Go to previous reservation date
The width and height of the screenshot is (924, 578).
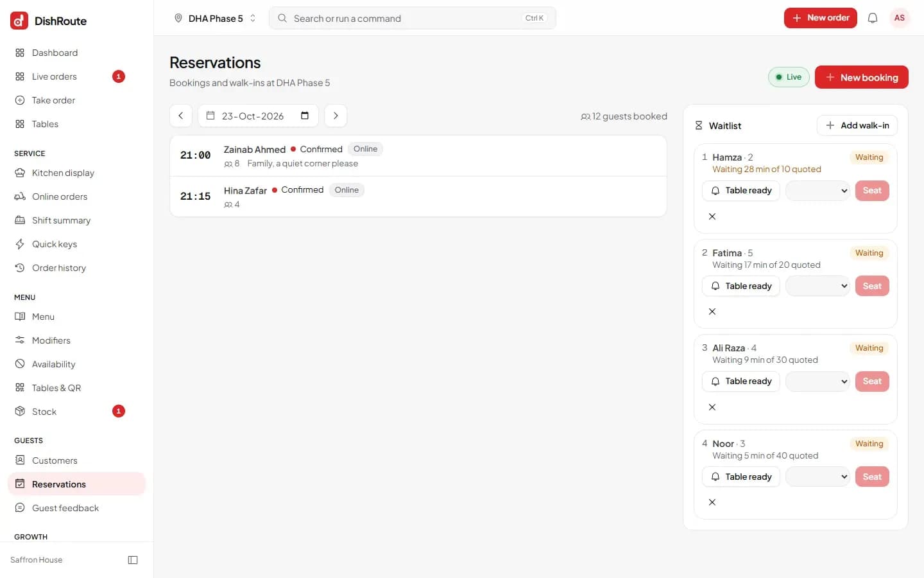pyautogui.click(x=181, y=116)
